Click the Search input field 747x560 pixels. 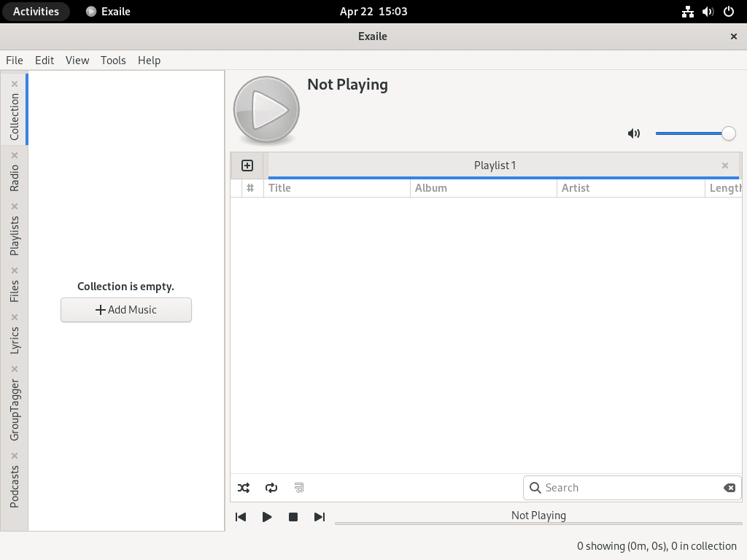(632, 488)
